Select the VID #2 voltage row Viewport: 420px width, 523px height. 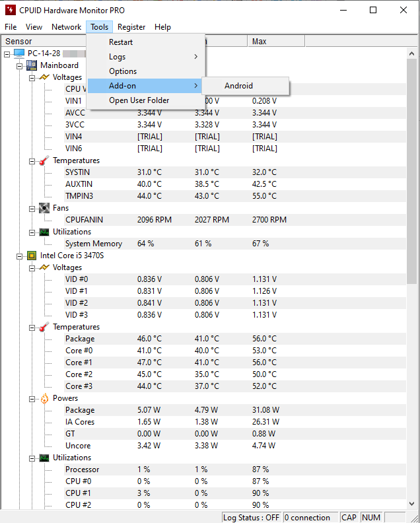click(x=235, y=303)
